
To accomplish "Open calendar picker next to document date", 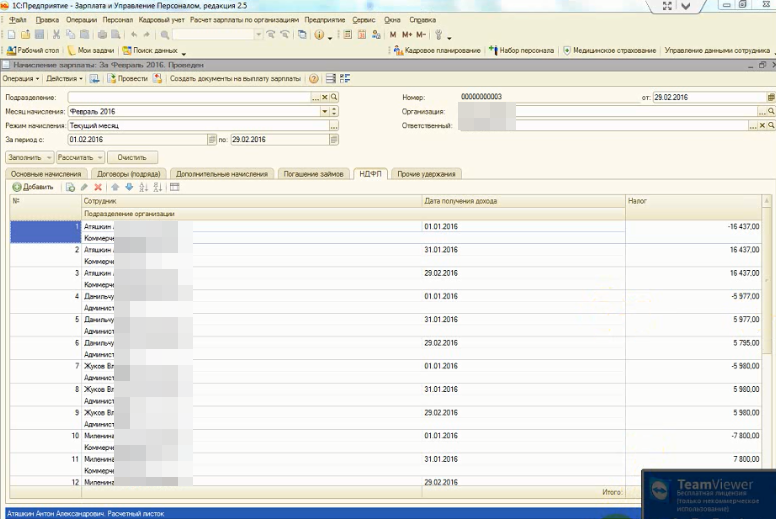I will (770, 98).
